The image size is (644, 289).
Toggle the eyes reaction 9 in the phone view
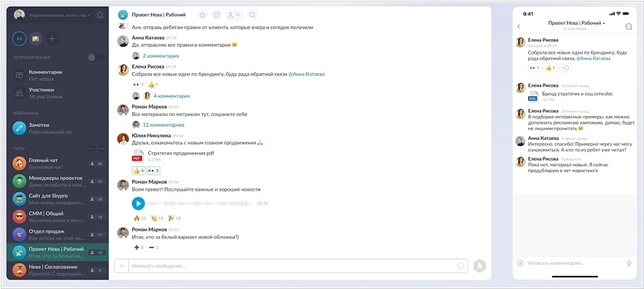pos(534,68)
